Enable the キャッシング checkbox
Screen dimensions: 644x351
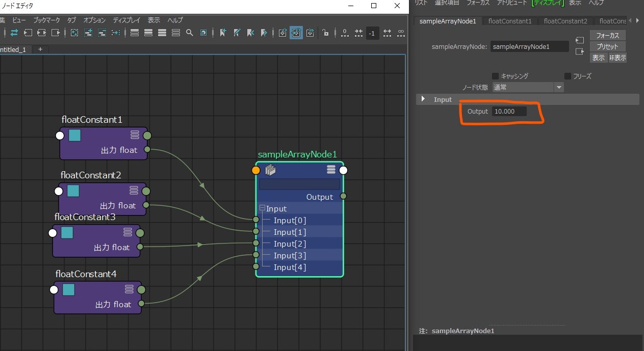click(x=495, y=76)
